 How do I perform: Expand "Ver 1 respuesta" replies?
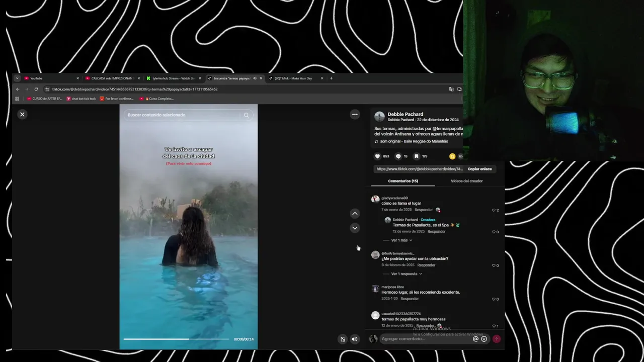(407, 274)
